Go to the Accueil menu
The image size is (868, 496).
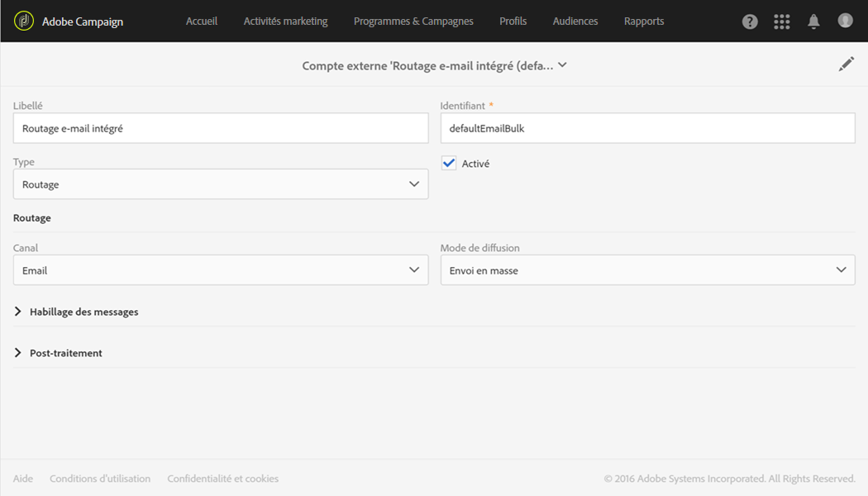click(x=202, y=21)
